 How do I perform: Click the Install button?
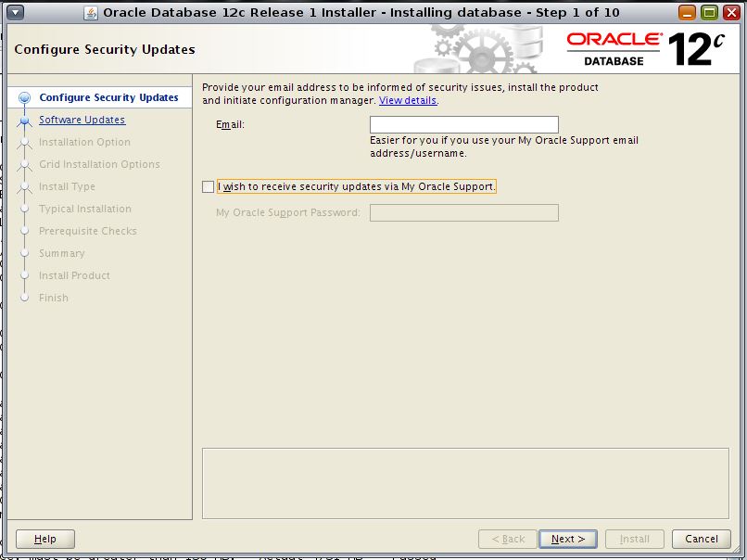click(x=635, y=539)
